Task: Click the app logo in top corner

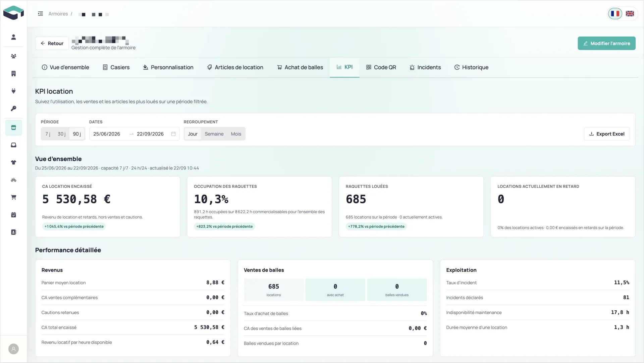Action: pos(13,13)
